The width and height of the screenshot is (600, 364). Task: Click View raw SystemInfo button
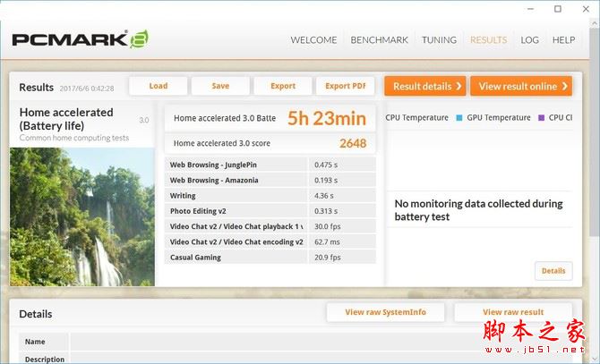(x=385, y=312)
